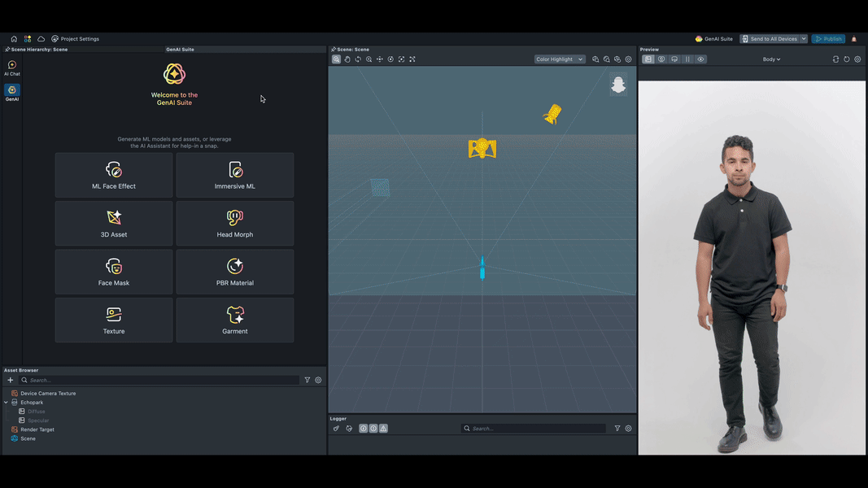Click the cloud icon in top bar
This screenshot has width=868, height=488.
click(x=41, y=39)
